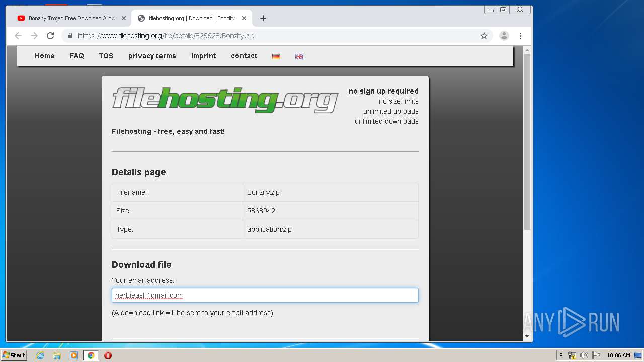Click the page scrollbar down arrow
Screen dimensions: 644x362
pyautogui.click(x=527, y=336)
